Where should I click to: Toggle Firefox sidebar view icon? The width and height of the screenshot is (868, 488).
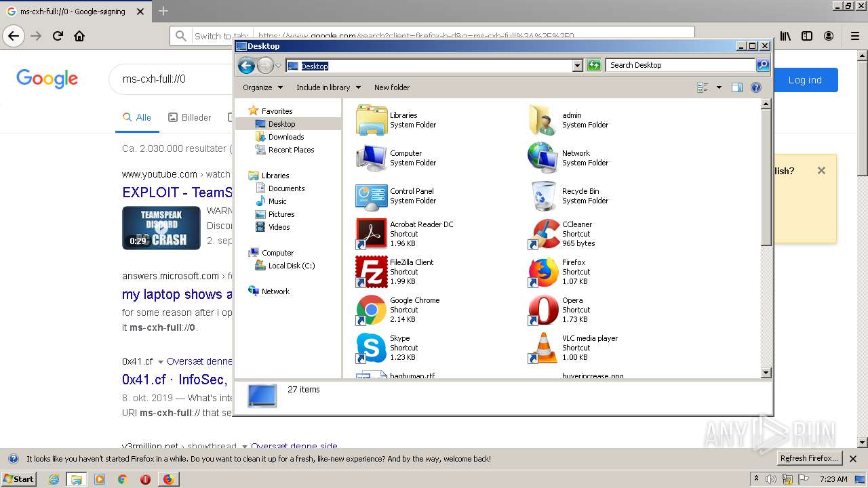click(807, 36)
